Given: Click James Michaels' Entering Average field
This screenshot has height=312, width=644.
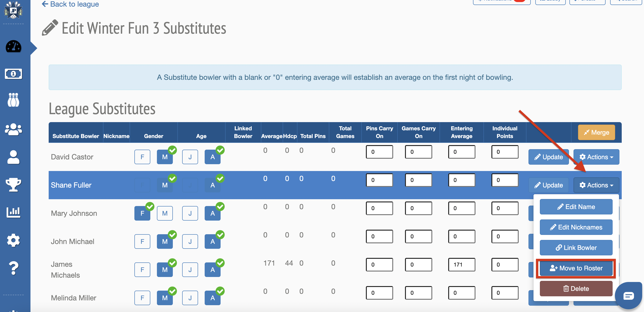Looking at the screenshot, I should [461, 264].
